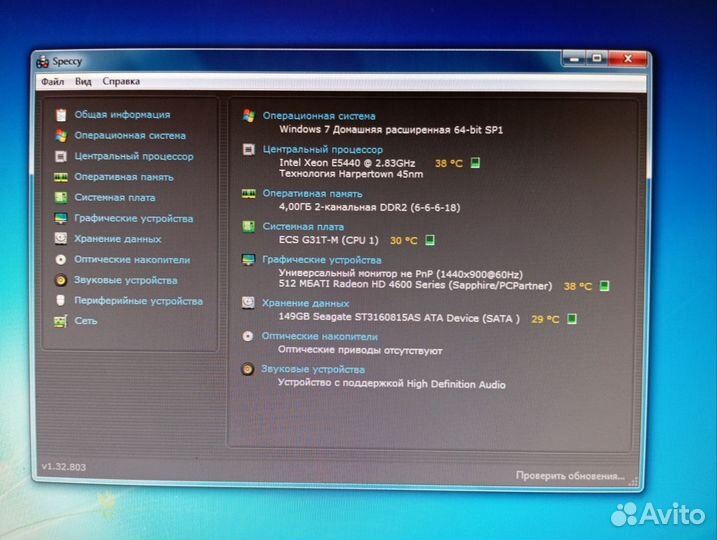Click text 4,00ГБ 2-канальная DDR2
Screen dimensions: 717x540
point(343,207)
